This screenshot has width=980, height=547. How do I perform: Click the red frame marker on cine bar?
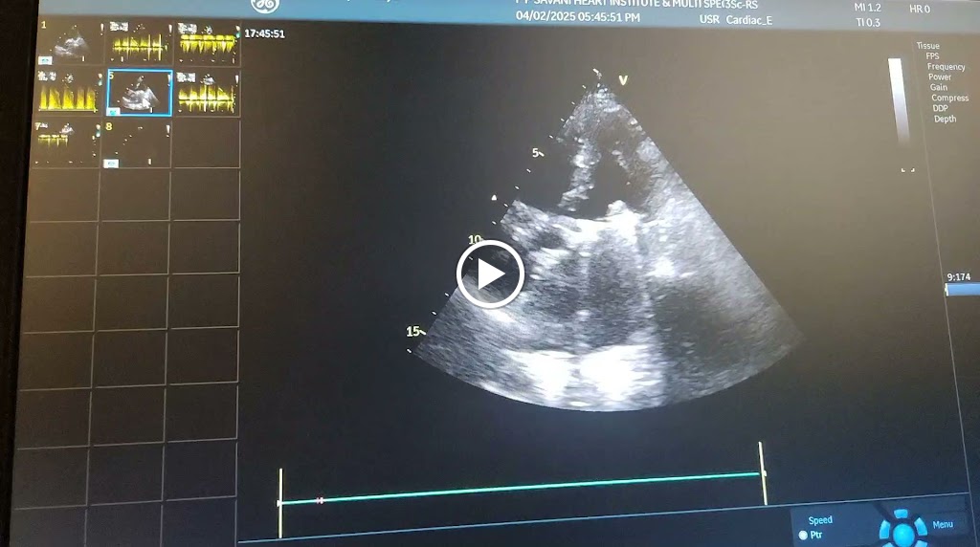tap(320, 500)
